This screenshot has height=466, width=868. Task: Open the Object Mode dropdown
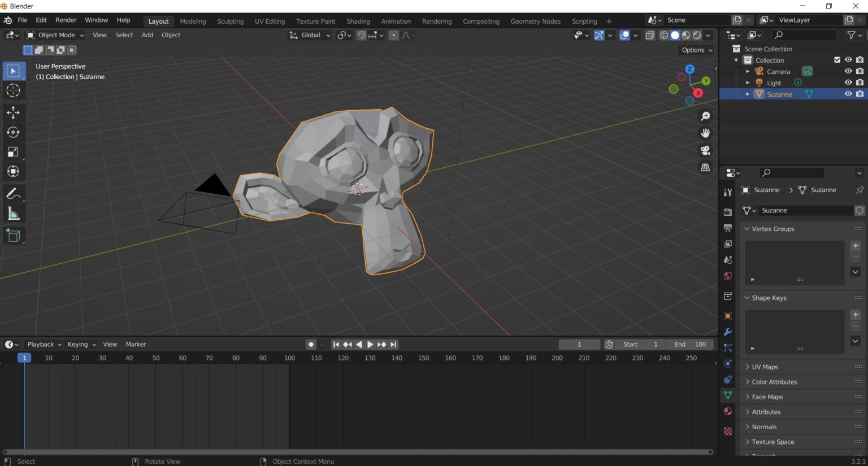click(x=55, y=35)
